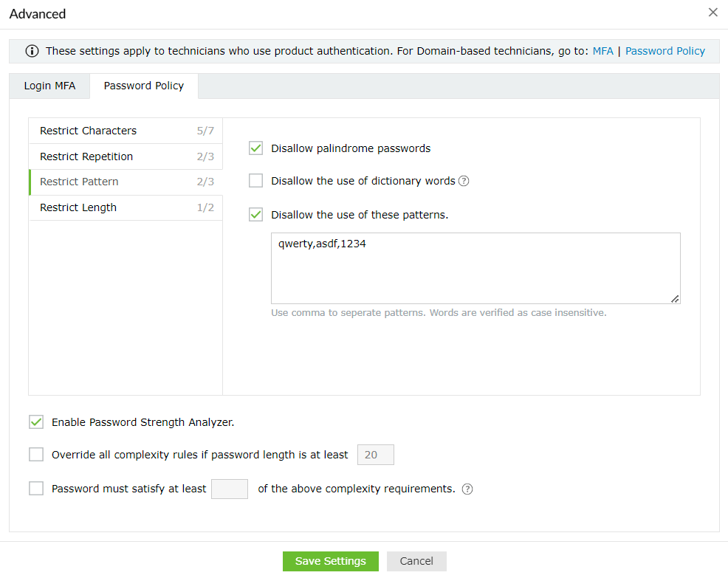Click the Cancel button
This screenshot has height=578, width=728.
pyautogui.click(x=416, y=561)
